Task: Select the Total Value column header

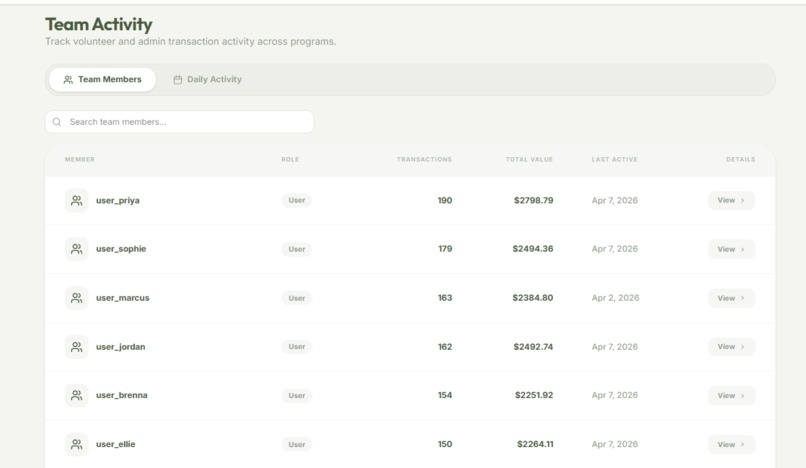Action: [529, 159]
